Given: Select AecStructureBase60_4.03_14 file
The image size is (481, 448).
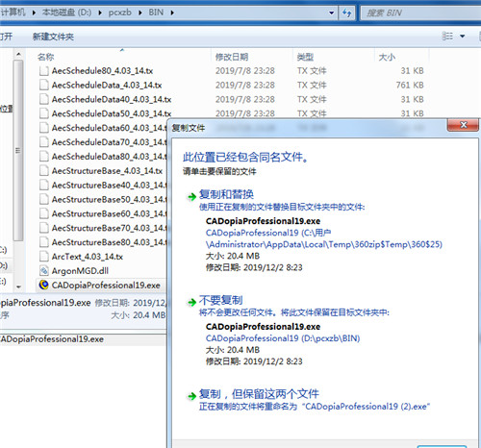Looking at the screenshot, I should (x=109, y=213).
